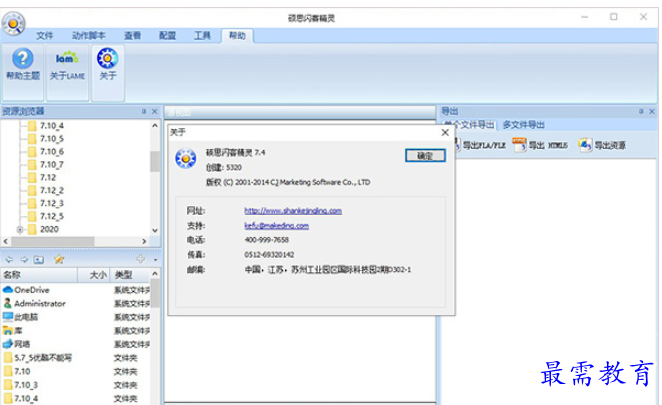
Task: Pin the 导出 panel
Action: 641,111
